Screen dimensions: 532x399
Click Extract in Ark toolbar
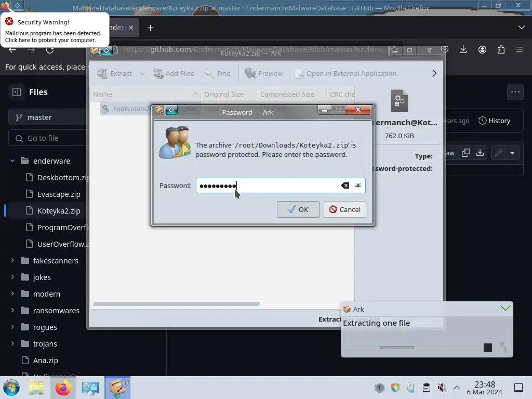114,73
